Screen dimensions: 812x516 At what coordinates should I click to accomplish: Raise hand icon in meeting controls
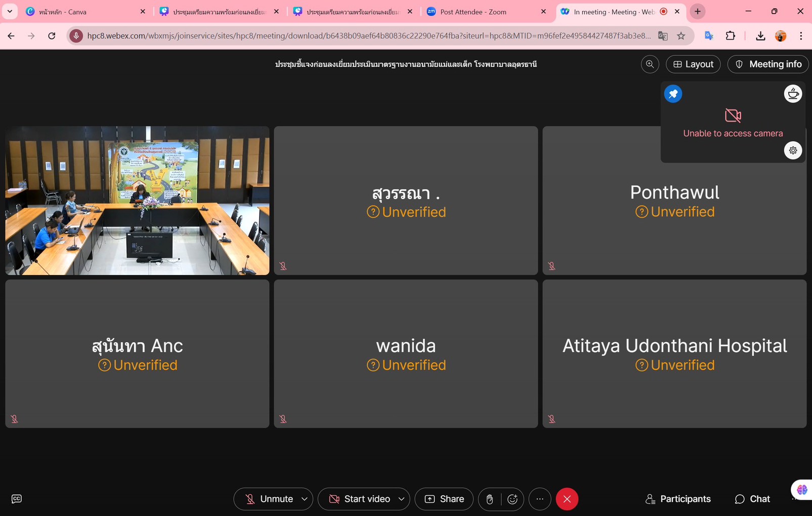(490, 499)
